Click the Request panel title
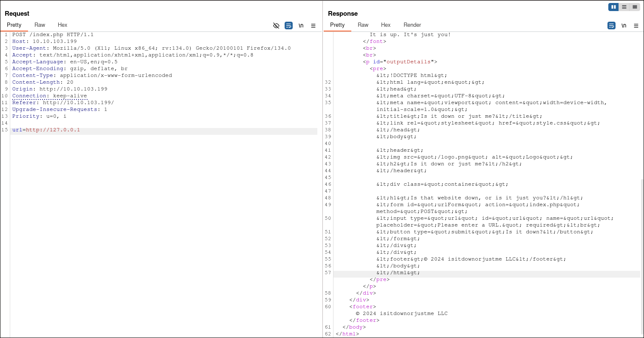Screen dimensions: 644x338 tap(17, 14)
